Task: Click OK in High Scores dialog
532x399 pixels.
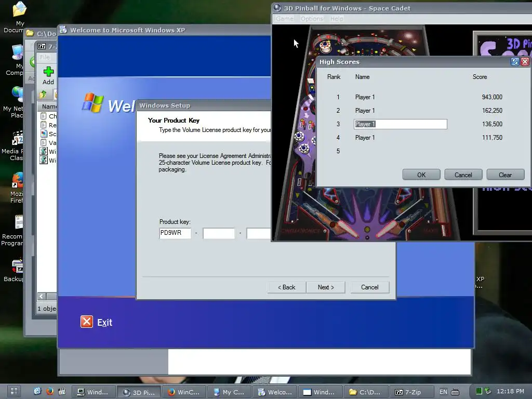Action: point(421,175)
